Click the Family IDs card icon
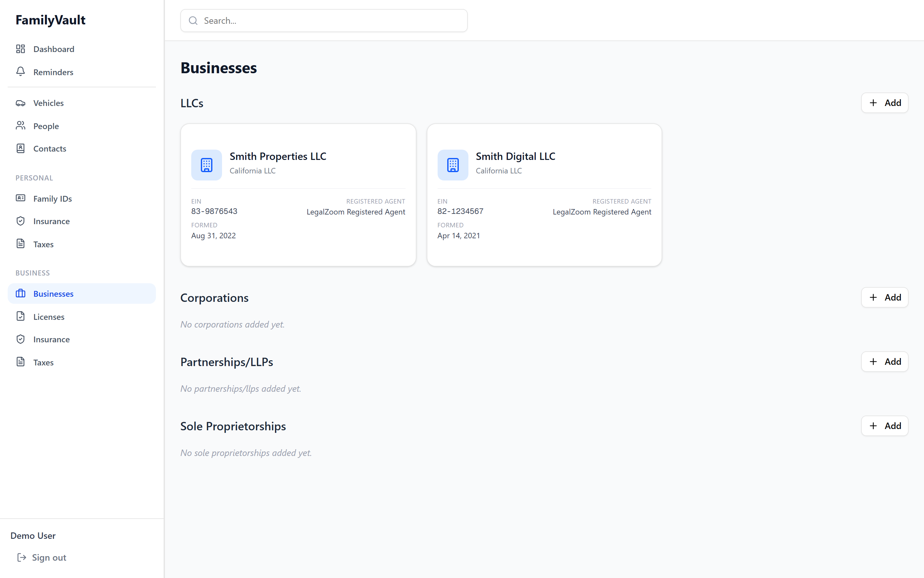The height and width of the screenshot is (578, 924). point(21,198)
